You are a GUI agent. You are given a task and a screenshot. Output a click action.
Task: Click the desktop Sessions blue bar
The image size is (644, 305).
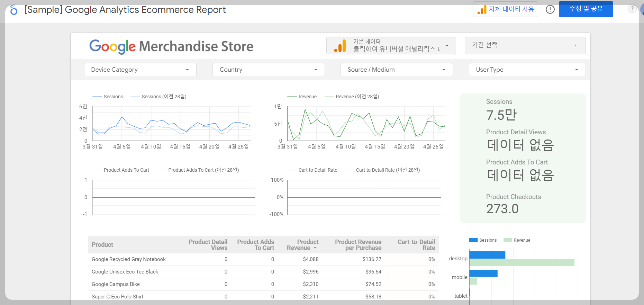487,255
